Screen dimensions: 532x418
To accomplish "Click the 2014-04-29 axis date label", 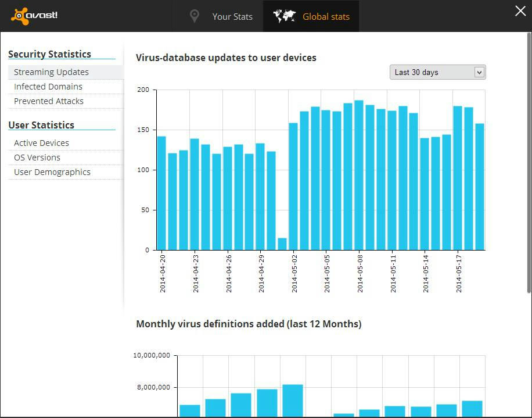I will tap(261, 274).
